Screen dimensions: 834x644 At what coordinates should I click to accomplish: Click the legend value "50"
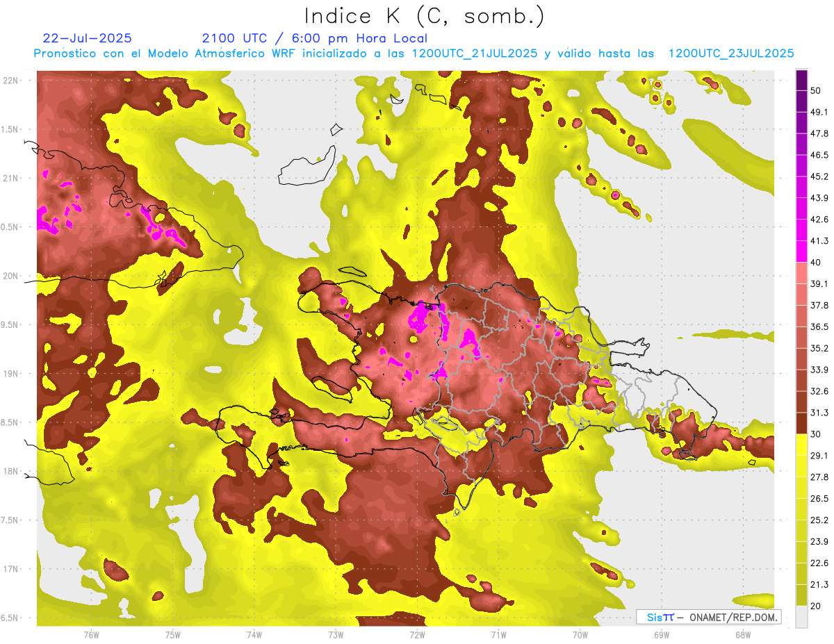point(817,91)
